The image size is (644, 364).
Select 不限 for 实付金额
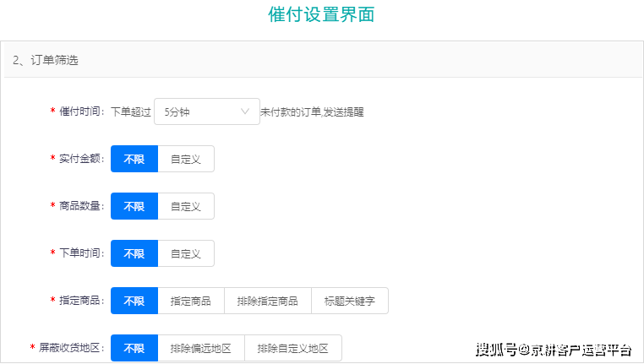point(134,159)
